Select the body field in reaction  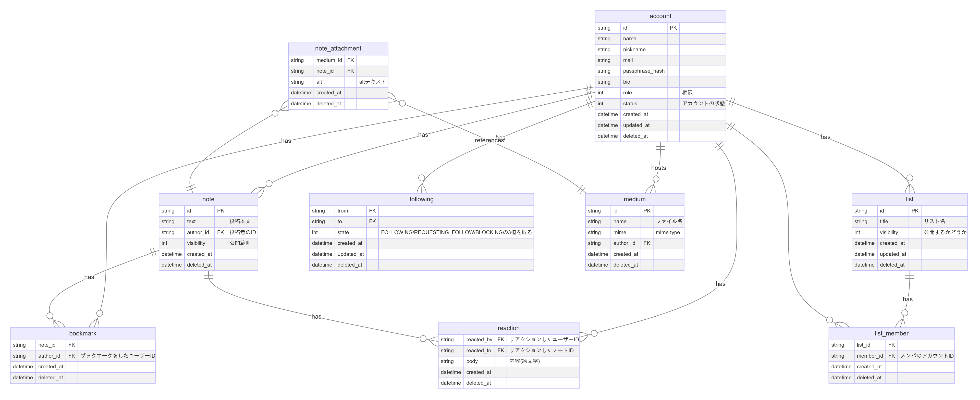(479, 361)
